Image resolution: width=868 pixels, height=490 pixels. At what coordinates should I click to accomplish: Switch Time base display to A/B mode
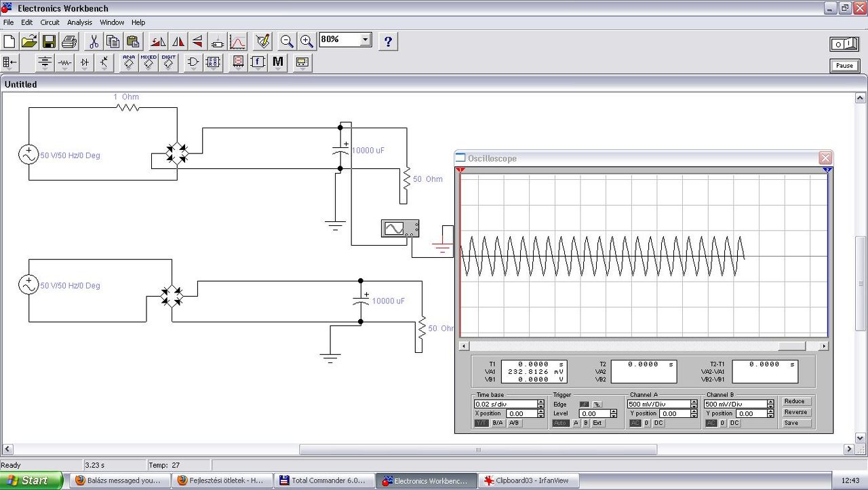point(514,423)
